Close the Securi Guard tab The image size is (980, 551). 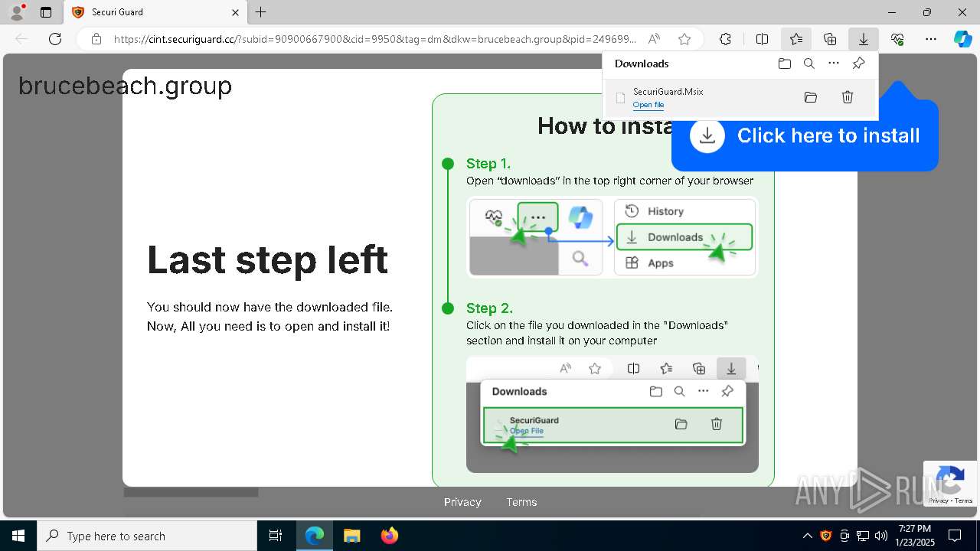coord(235,12)
